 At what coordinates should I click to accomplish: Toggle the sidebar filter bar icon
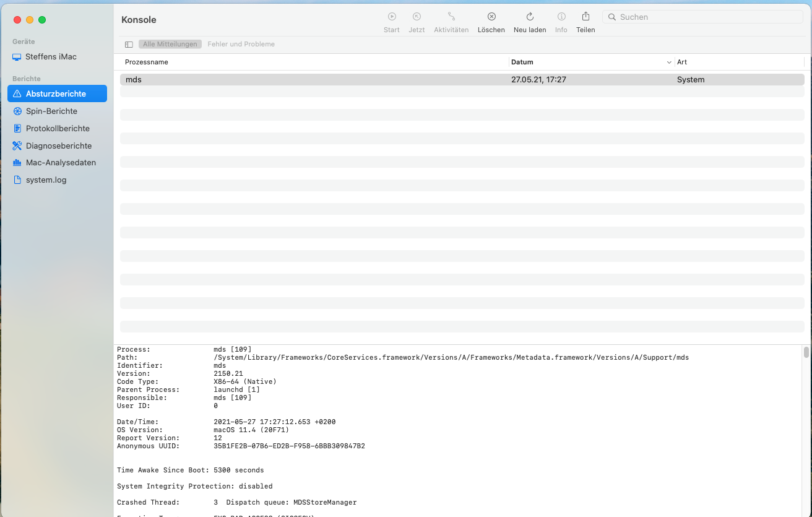click(x=129, y=45)
